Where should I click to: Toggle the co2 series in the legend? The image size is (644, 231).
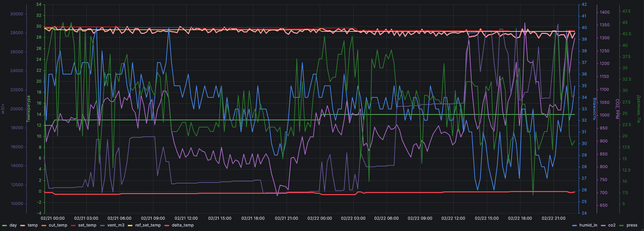(612, 226)
